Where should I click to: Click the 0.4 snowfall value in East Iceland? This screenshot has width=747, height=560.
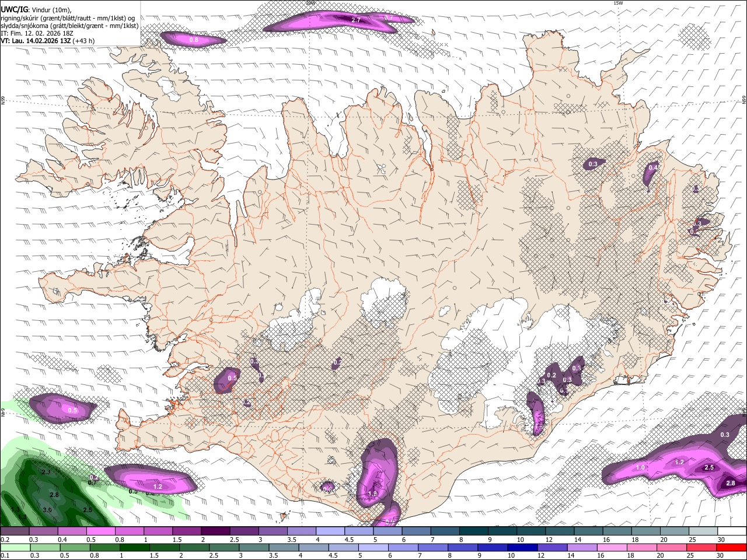click(x=653, y=168)
